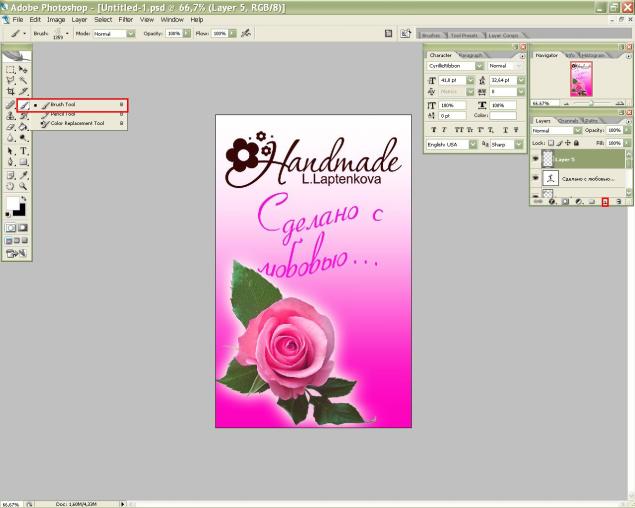The image size is (635, 508).
Task: Open the Paragraph tab
Action: (x=471, y=55)
